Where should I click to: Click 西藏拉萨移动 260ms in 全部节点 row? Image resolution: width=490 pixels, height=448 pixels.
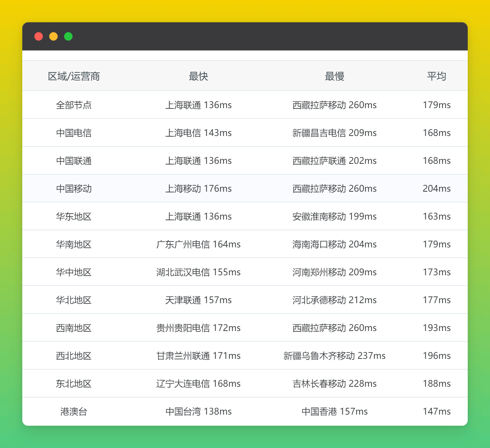[334, 105]
